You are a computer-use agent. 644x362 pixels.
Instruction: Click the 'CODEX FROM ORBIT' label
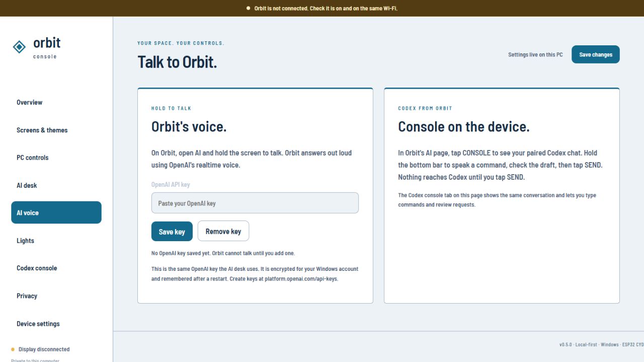click(425, 108)
